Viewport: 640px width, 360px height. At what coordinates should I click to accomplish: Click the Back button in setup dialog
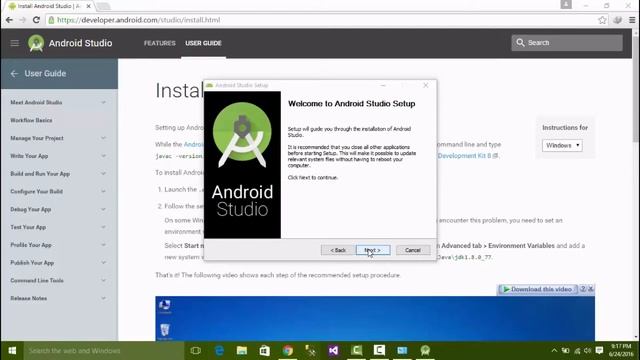coord(338,250)
